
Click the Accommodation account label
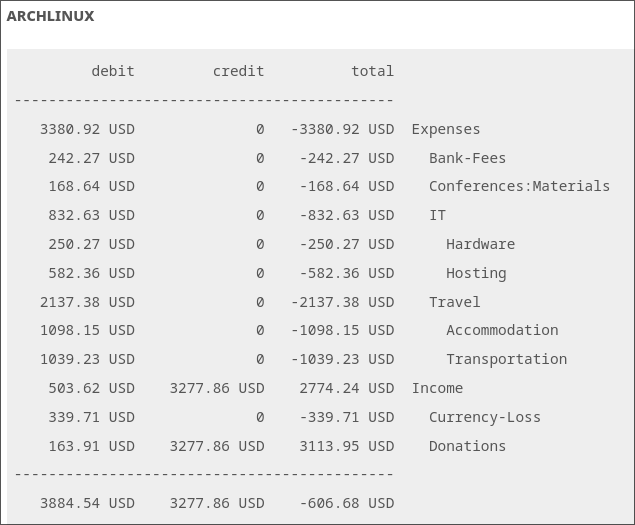[x=502, y=330]
